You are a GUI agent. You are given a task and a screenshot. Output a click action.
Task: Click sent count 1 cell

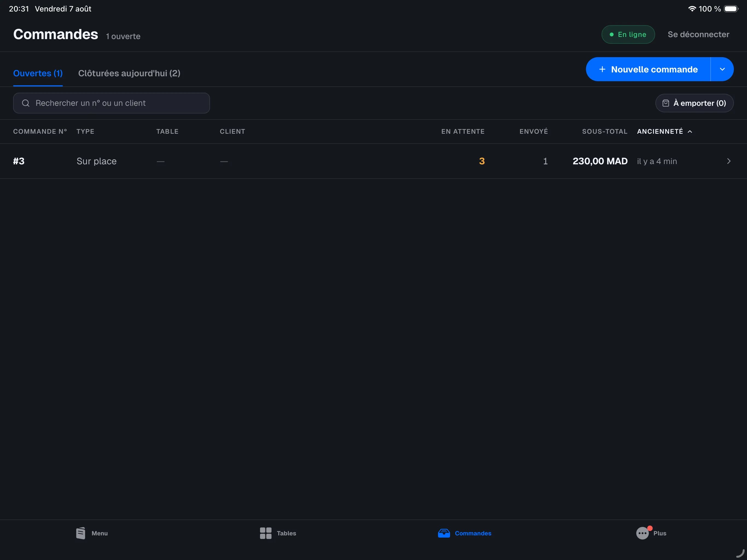tap(545, 161)
